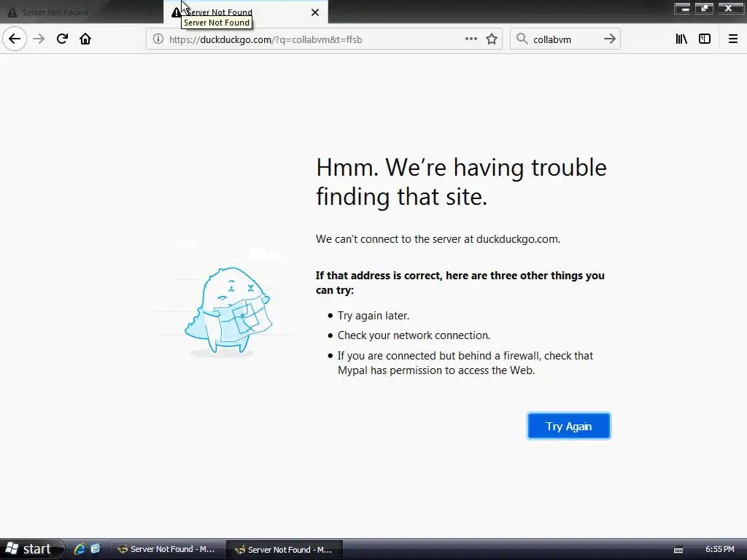The width and height of the screenshot is (747, 560).
Task: Go back one page
Action: 15,39
